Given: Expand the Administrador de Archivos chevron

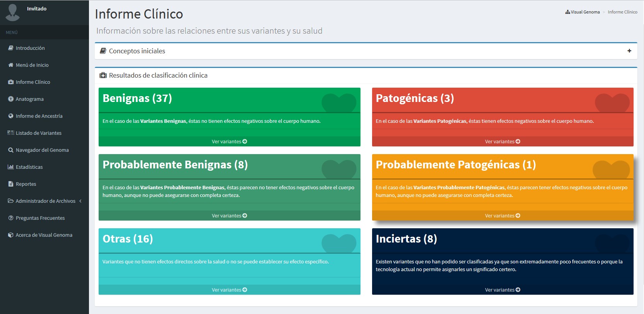Looking at the screenshot, I should [x=80, y=201].
